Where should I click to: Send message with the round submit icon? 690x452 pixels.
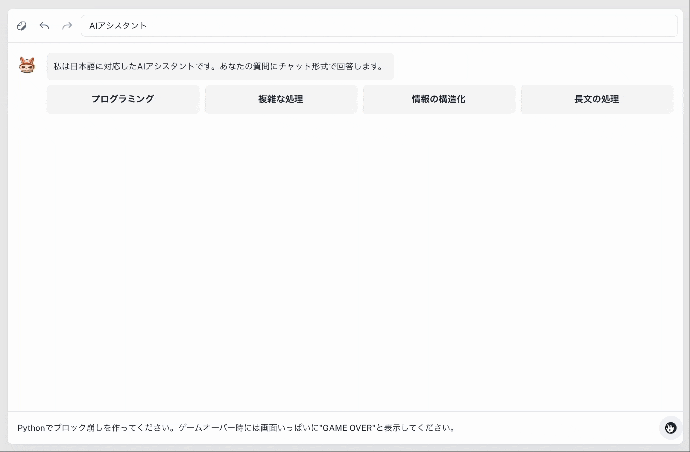click(x=670, y=427)
